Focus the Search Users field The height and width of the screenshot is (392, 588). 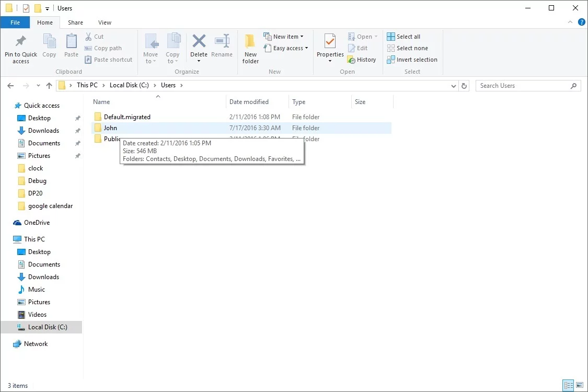[528, 86]
